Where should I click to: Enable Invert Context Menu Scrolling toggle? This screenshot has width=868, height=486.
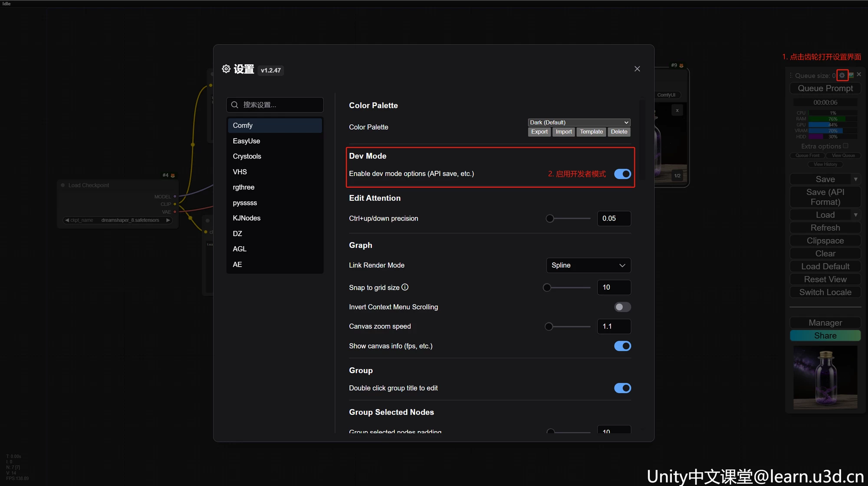(622, 307)
